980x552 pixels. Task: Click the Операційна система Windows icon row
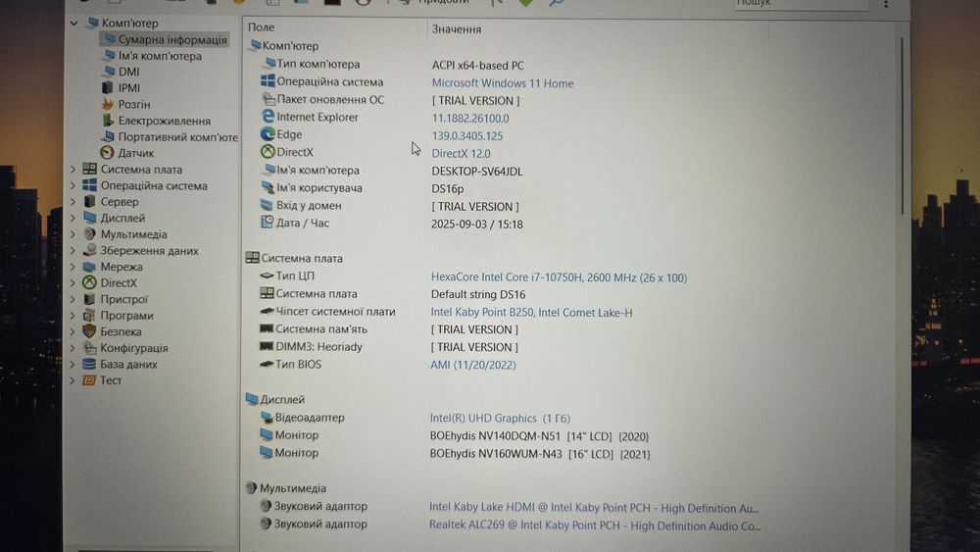coord(268,81)
